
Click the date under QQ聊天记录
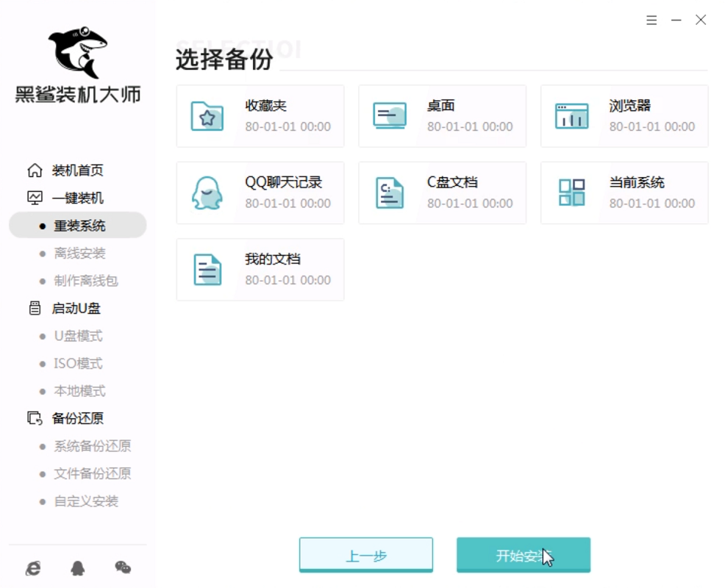click(x=288, y=204)
